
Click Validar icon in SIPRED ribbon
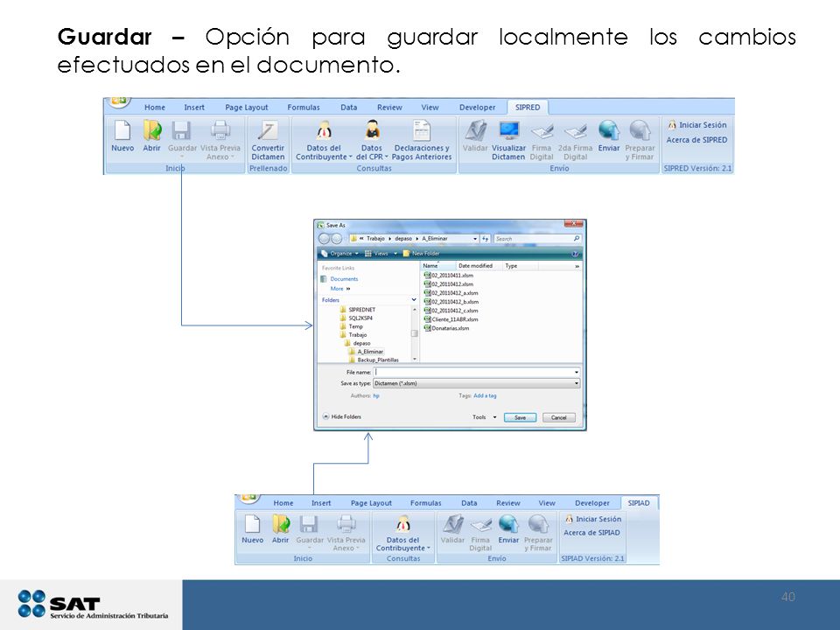475,130
